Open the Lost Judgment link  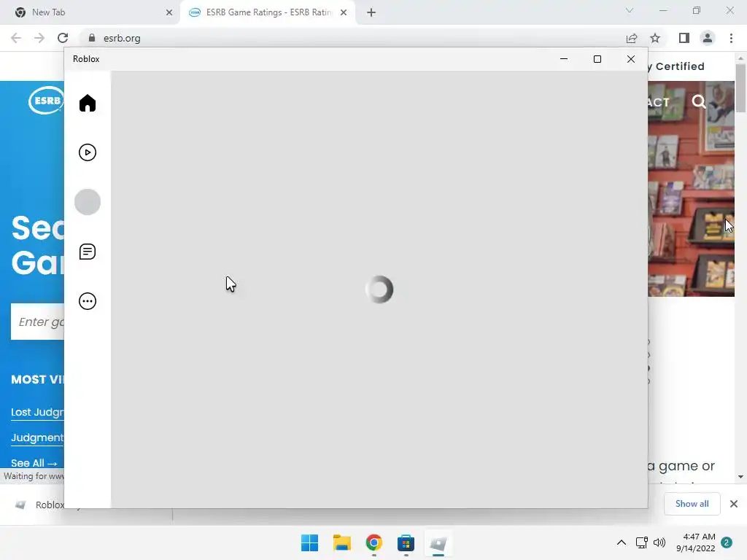coord(37,412)
